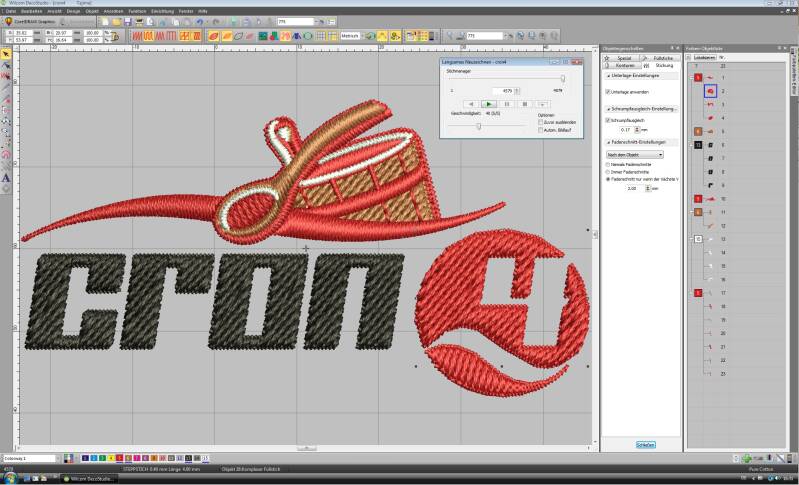Select the arrow selection tool in left toolbox
Image resolution: width=799 pixels, height=485 pixels.
[x=6, y=53]
